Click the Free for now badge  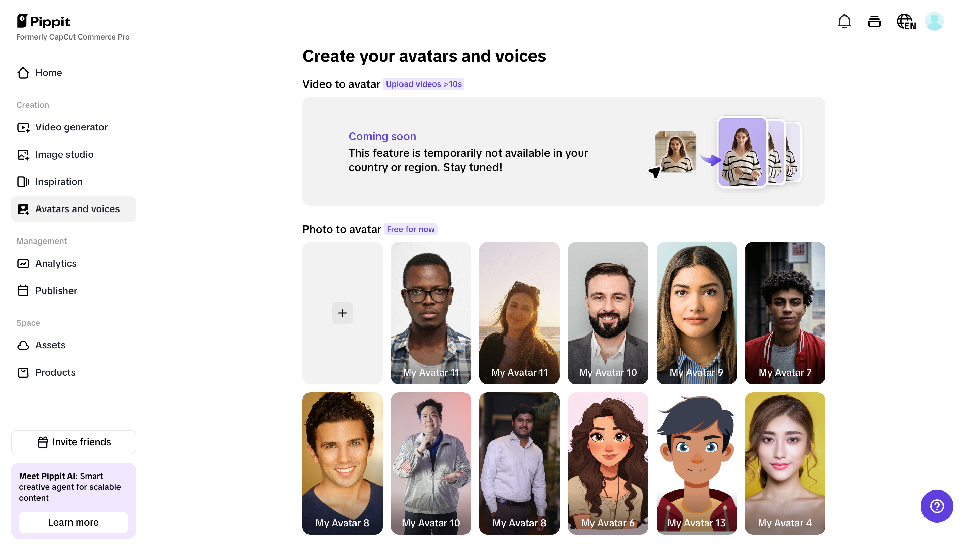(410, 229)
